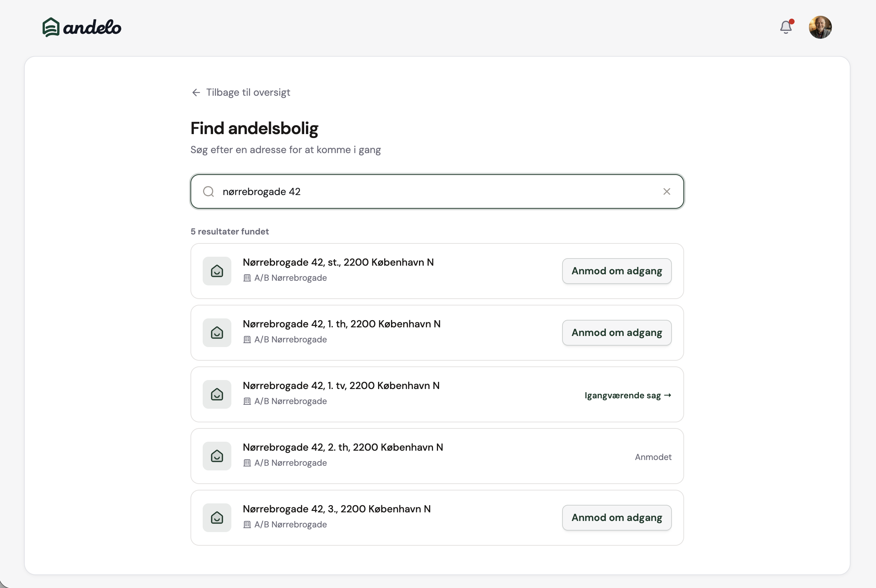Click house icon for Nørrebrogade 42, st.

[x=217, y=271]
